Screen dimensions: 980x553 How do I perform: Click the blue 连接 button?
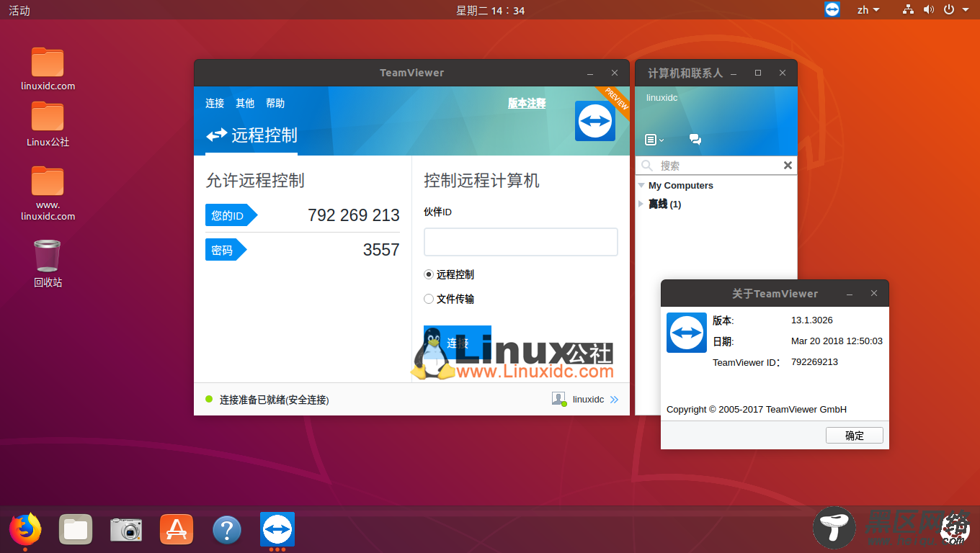458,343
